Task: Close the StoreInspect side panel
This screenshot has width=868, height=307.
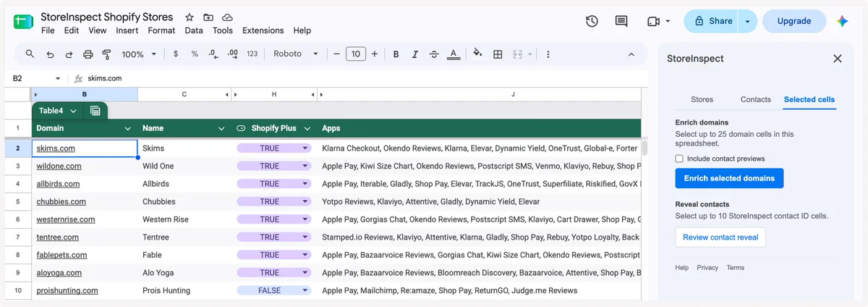Action: pyautogui.click(x=838, y=59)
